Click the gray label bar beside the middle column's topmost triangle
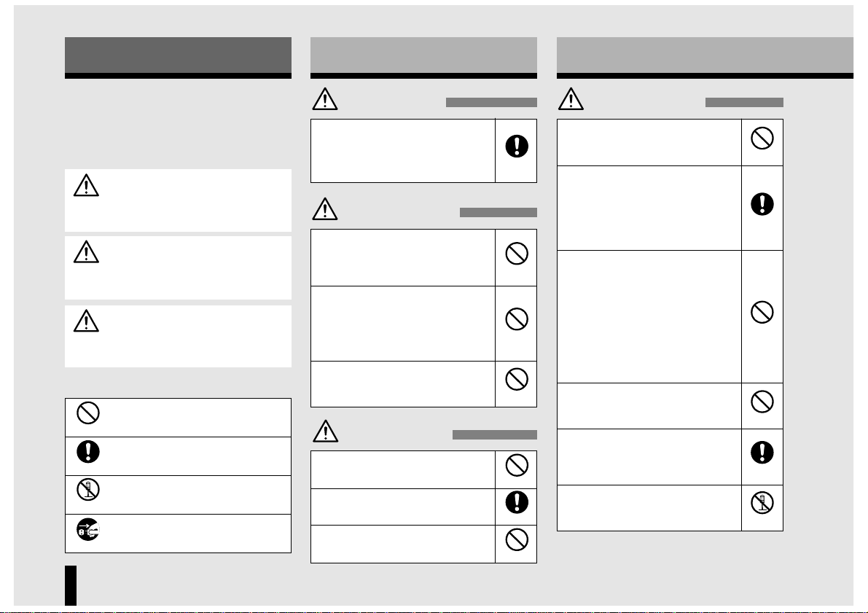The image size is (868, 613). coord(491,103)
